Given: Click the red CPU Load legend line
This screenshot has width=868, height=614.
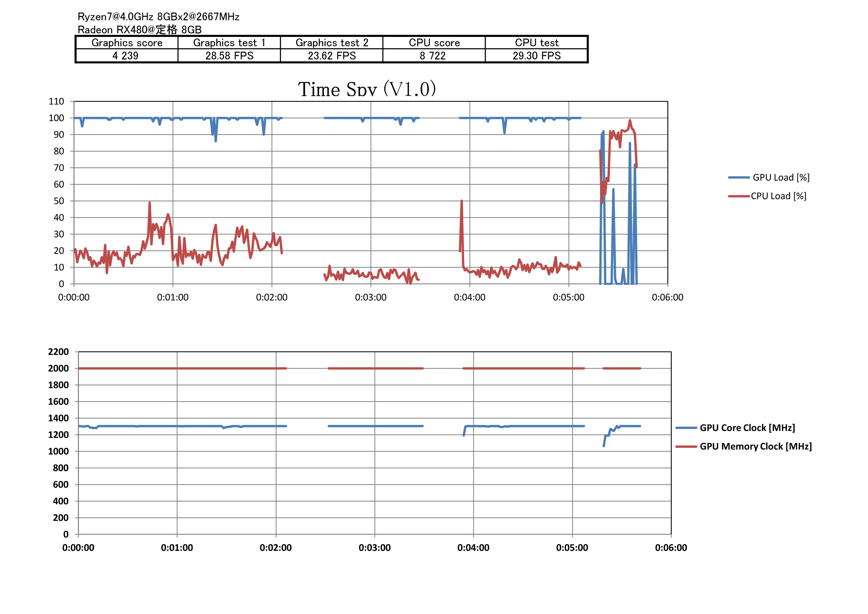Looking at the screenshot, I should click(x=739, y=196).
